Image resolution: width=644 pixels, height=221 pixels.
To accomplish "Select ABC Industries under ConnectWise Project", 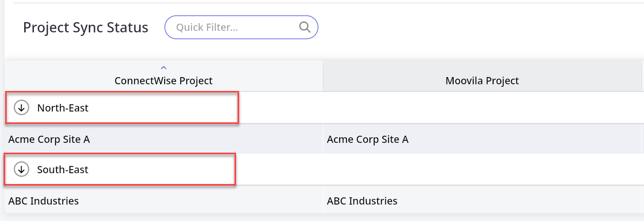I will coord(44,200).
